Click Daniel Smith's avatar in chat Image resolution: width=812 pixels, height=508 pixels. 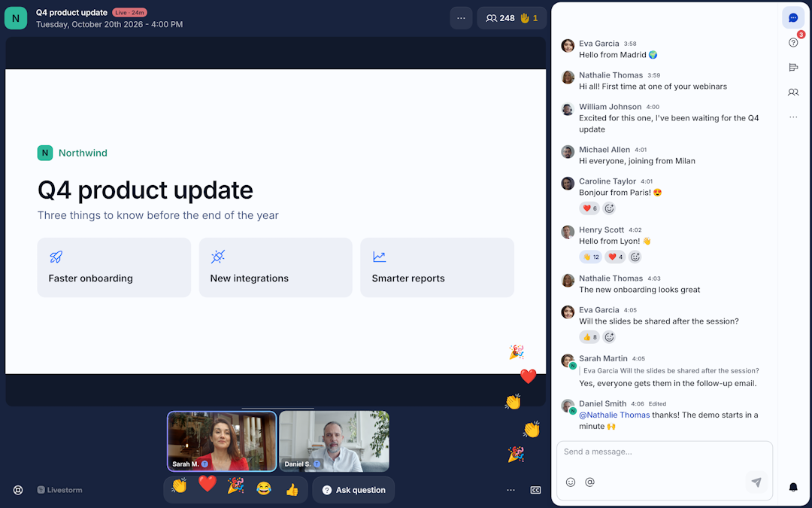pos(568,406)
